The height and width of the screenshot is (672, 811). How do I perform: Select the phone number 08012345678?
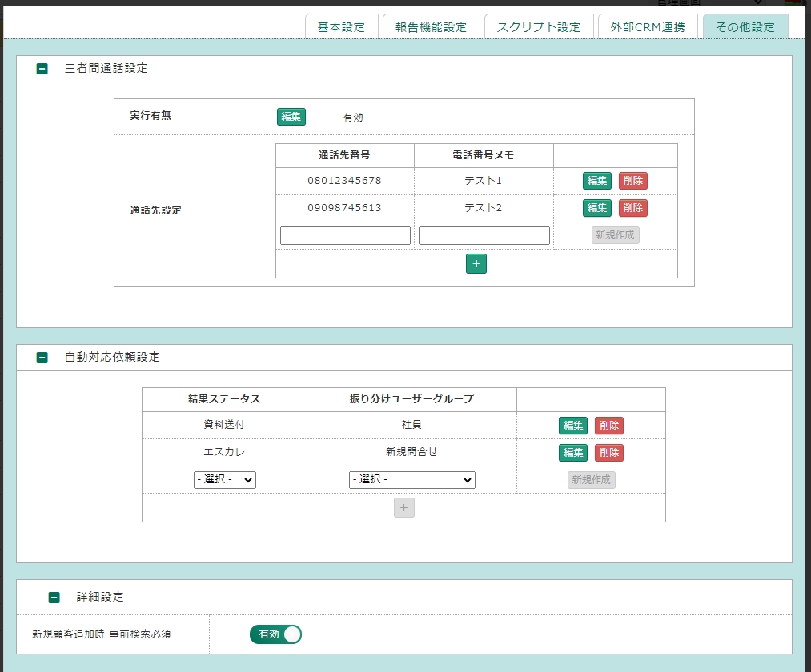click(x=344, y=181)
